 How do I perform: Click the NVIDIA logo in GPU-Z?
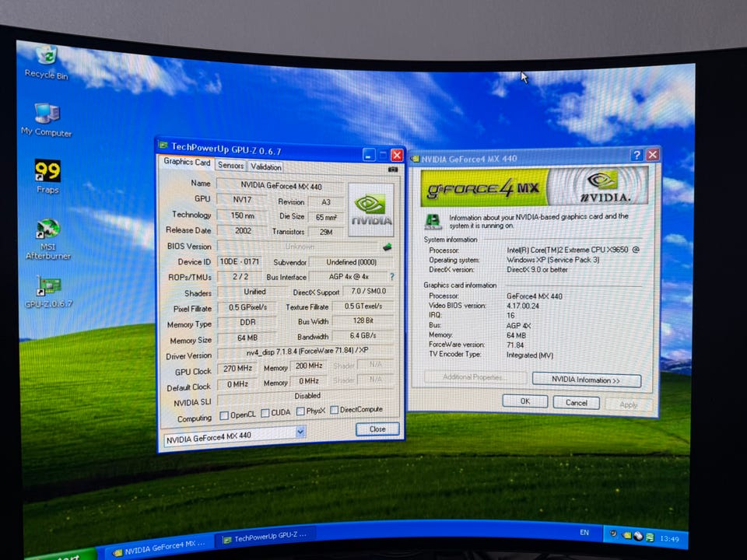tap(371, 210)
